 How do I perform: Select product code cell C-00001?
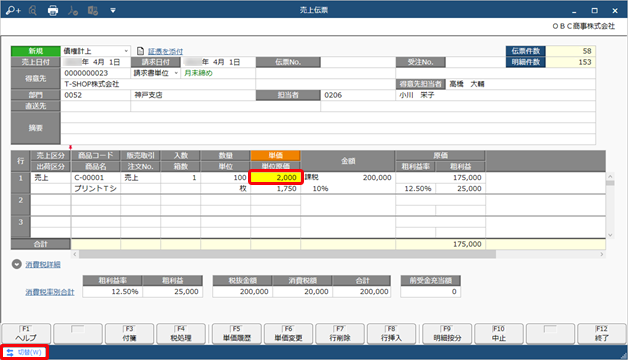pos(96,177)
